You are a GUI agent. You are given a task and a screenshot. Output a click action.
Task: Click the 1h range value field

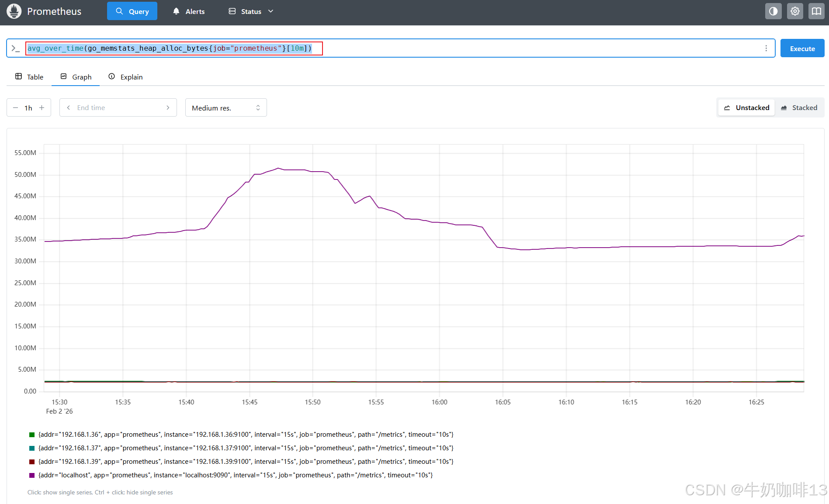click(x=28, y=108)
